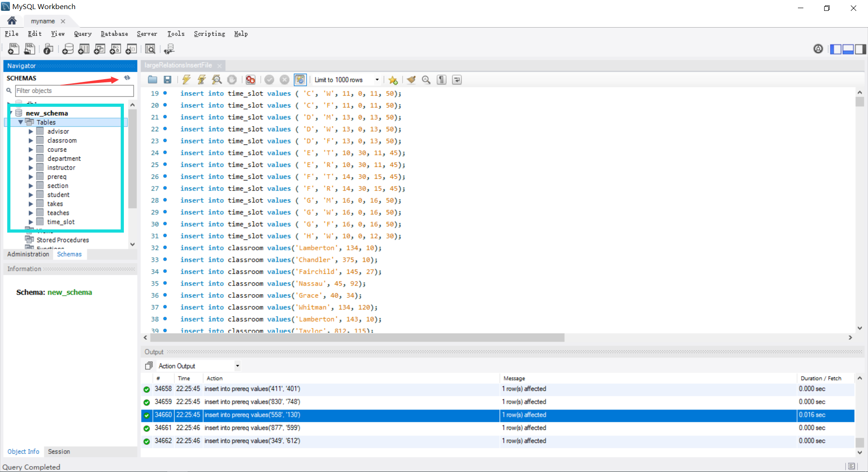Screen dimensions: 868x472
Task: Type in the Filter objects search field
Action: (74, 91)
